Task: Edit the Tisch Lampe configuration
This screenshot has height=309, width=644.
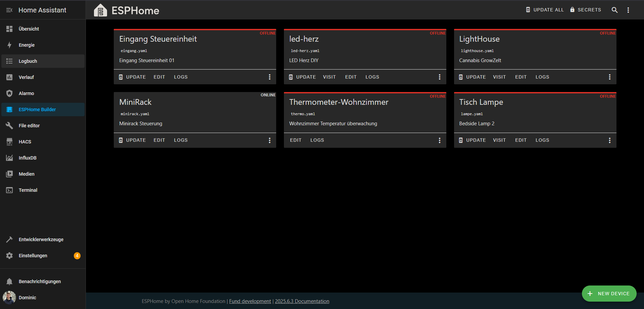Action: pos(521,140)
